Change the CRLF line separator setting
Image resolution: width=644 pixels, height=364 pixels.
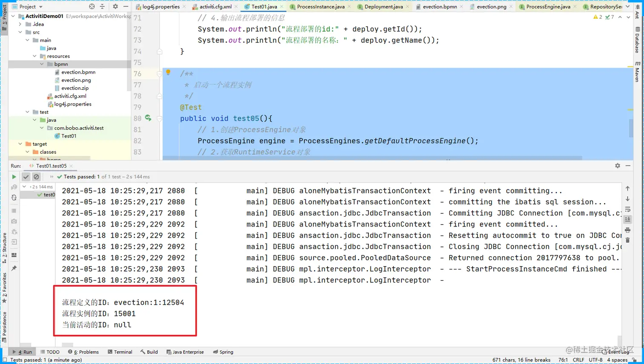578,360
